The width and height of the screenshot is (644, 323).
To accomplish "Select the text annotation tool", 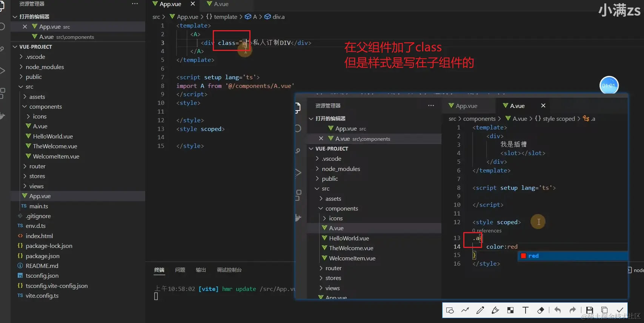I will [x=526, y=310].
